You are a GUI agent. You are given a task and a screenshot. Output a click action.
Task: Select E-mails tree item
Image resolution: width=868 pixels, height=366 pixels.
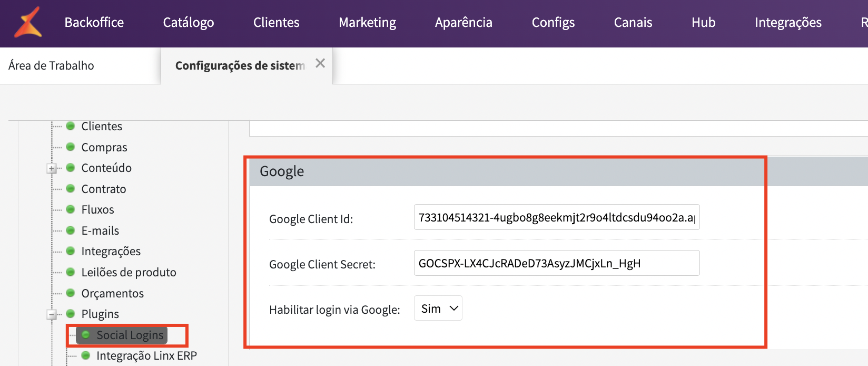coord(100,231)
